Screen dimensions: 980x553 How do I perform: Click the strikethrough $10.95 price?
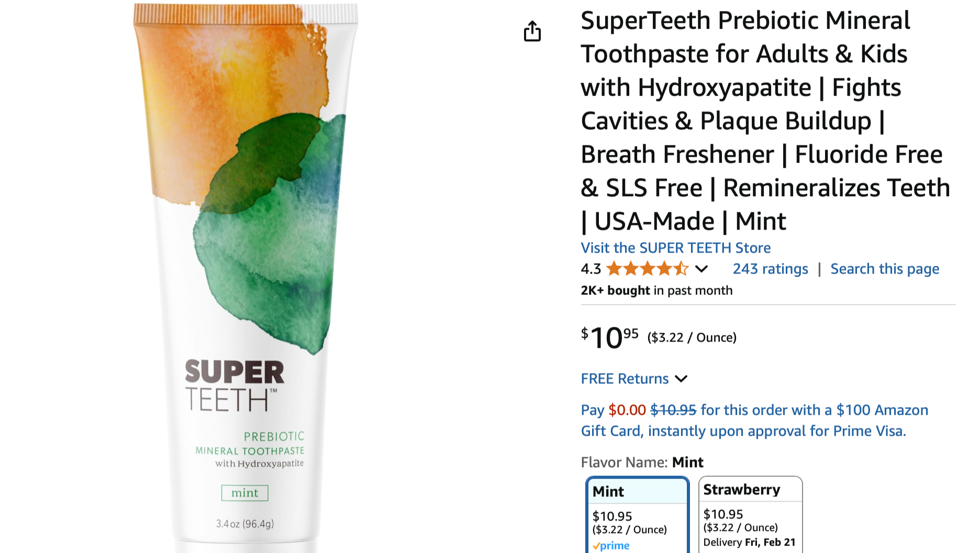click(x=674, y=410)
